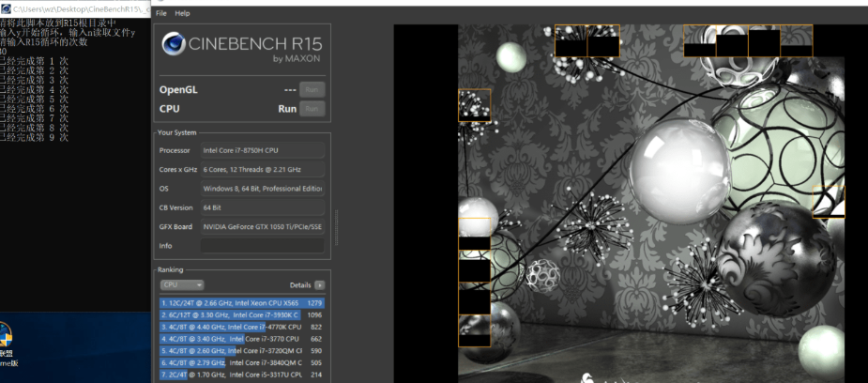Click the Details arrow button in Ranking
The height and width of the screenshot is (383, 868).
coord(320,284)
